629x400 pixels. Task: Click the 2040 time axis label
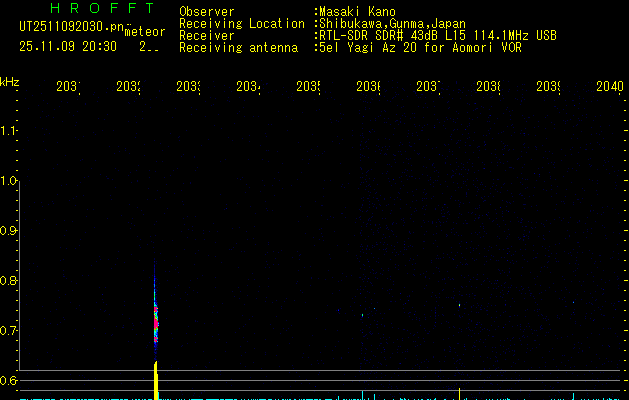click(x=610, y=86)
